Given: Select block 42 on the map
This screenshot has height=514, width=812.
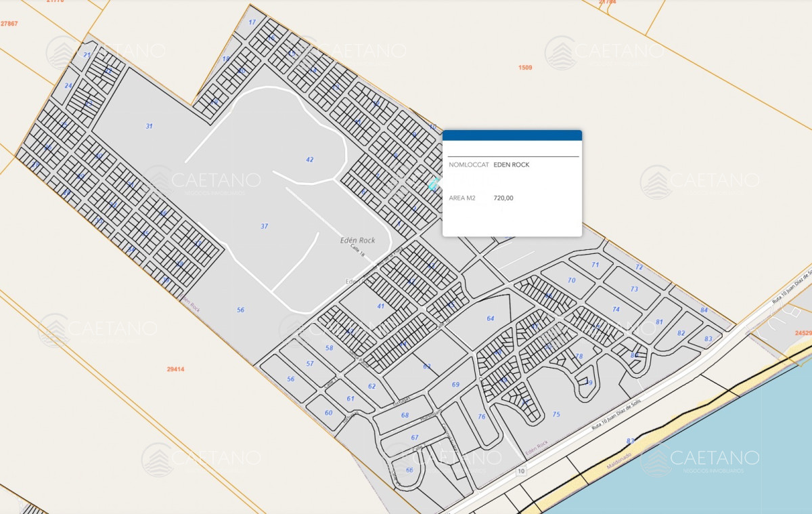Looking at the screenshot, I should [x=309, y=160].
